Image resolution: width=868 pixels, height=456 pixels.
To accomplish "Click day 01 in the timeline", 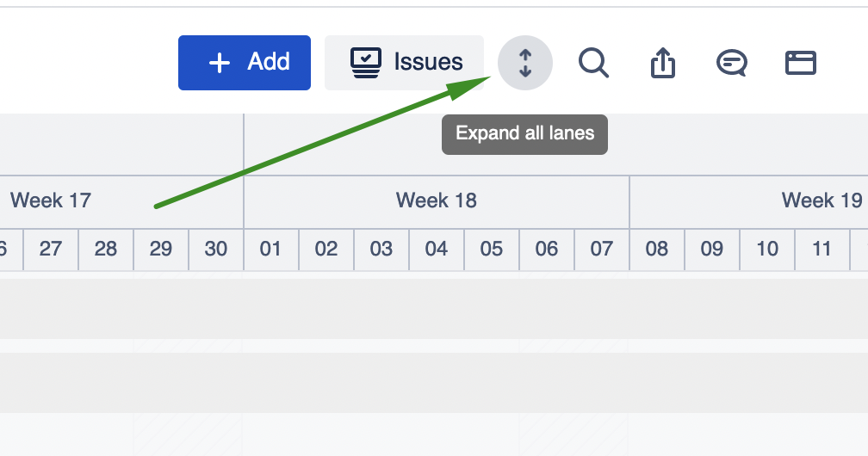I will [x=271, y=250].
